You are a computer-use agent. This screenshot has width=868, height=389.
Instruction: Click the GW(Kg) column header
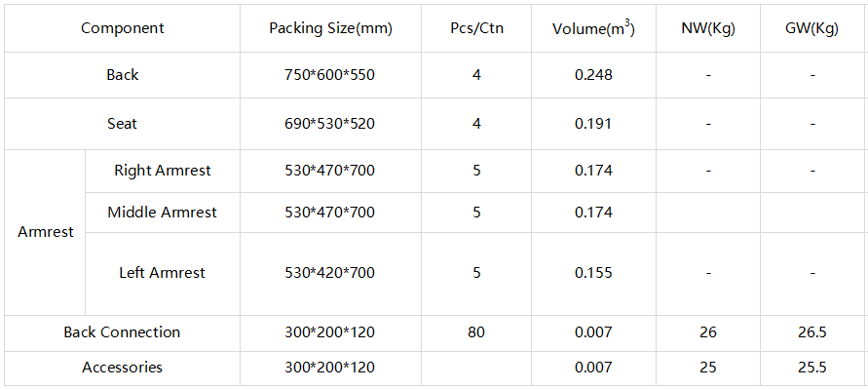(812, 28)
